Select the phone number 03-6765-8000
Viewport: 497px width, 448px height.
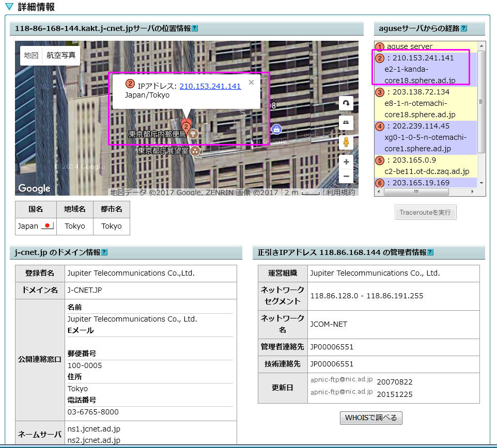(93, 412)
